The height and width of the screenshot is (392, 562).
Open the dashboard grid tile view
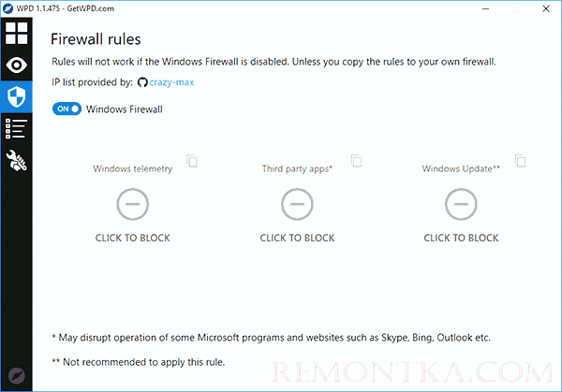pos(16,34)
